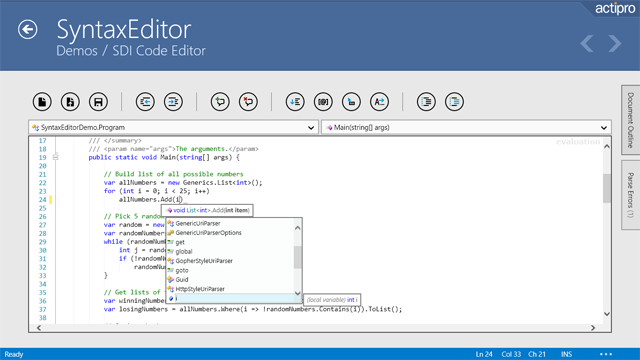Create a new document using toolbar icon
Image resolution: width=640 pixels, height=360 pixels.
pyautogui.click(x=42, y=102)
